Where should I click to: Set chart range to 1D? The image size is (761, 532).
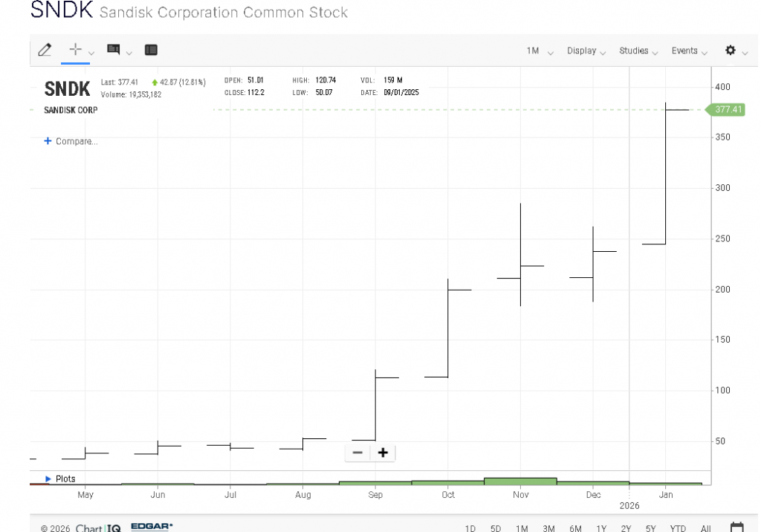(x=470, y=528)
